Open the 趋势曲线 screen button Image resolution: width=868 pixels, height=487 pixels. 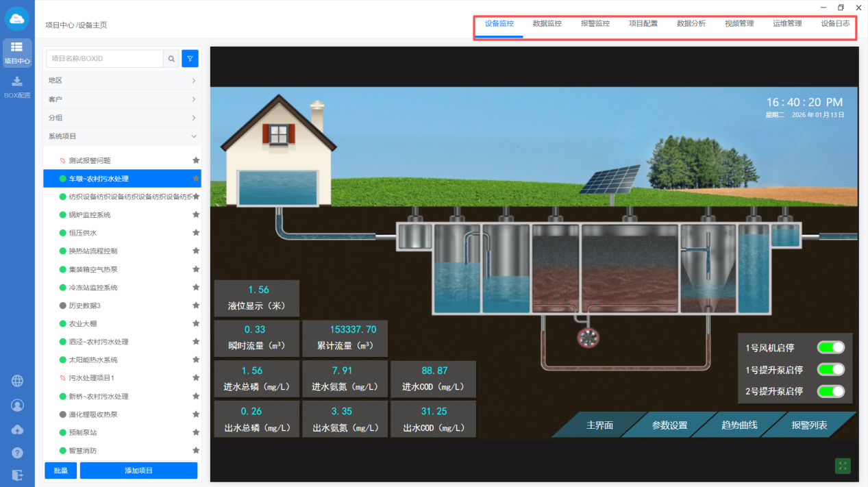tap(739, 425)
